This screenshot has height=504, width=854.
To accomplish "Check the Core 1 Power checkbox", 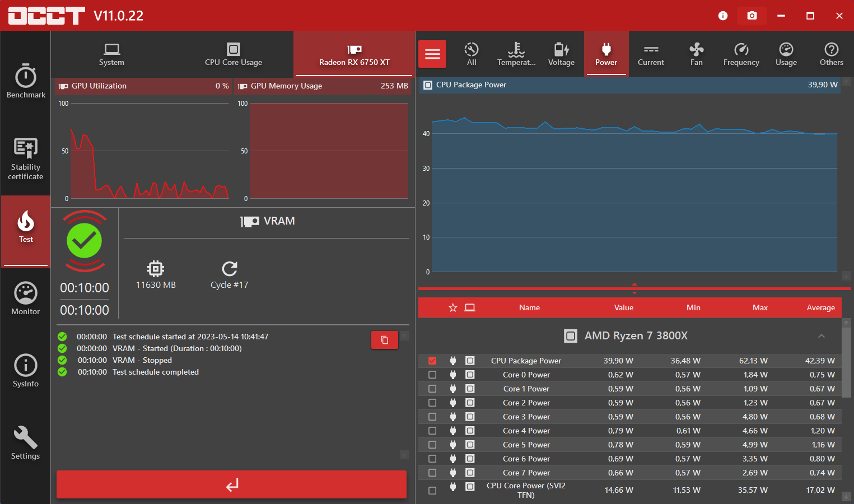I will [x=432, y=389].
